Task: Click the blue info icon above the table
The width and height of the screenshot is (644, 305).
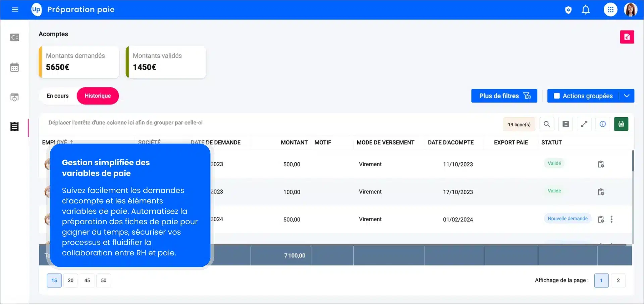Action: point(603,124)
